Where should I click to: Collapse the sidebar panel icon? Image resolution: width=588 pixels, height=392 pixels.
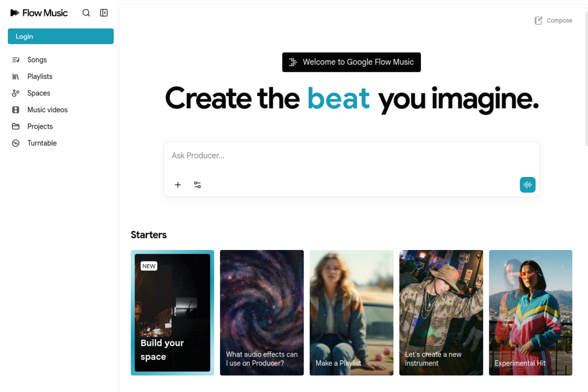(104, 13)
